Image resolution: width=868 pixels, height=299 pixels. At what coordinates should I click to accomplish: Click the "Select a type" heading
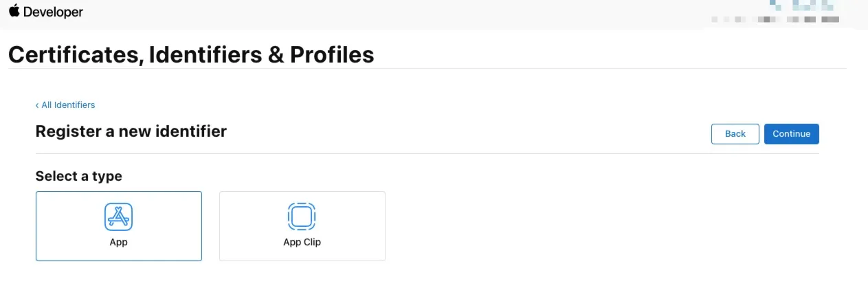78,176
